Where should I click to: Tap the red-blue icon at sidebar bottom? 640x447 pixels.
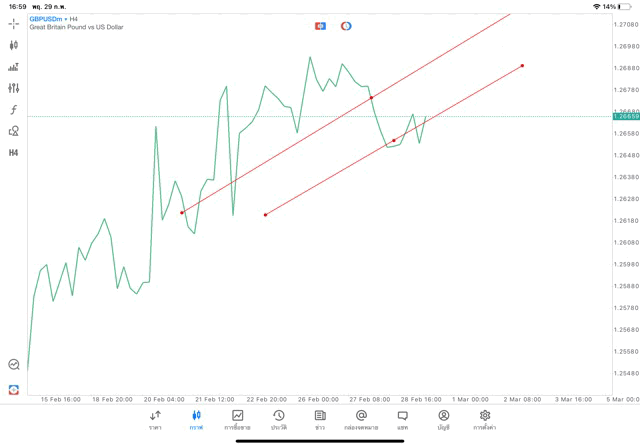tap(14, 389)
